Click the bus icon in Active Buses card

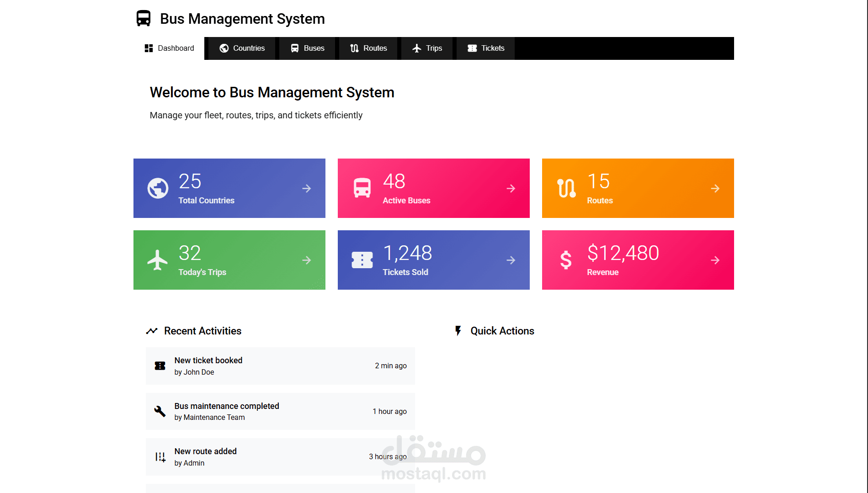[x=362, y=188]
